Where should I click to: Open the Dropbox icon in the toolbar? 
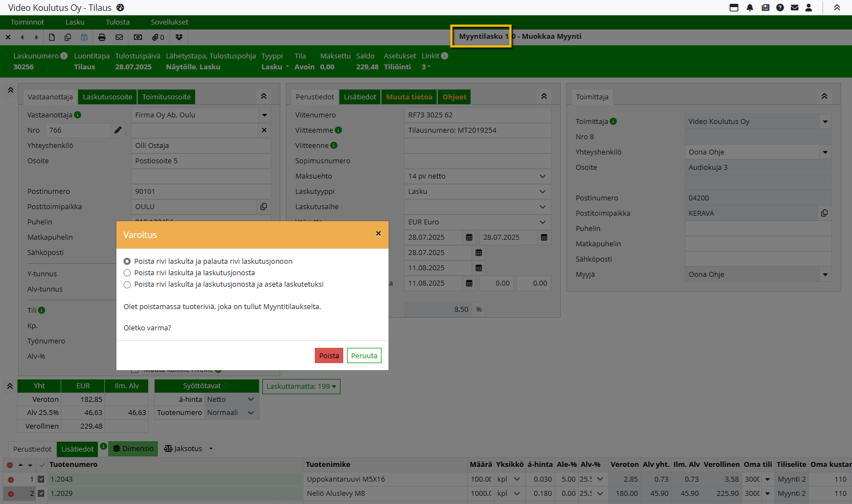pos(179,37)
